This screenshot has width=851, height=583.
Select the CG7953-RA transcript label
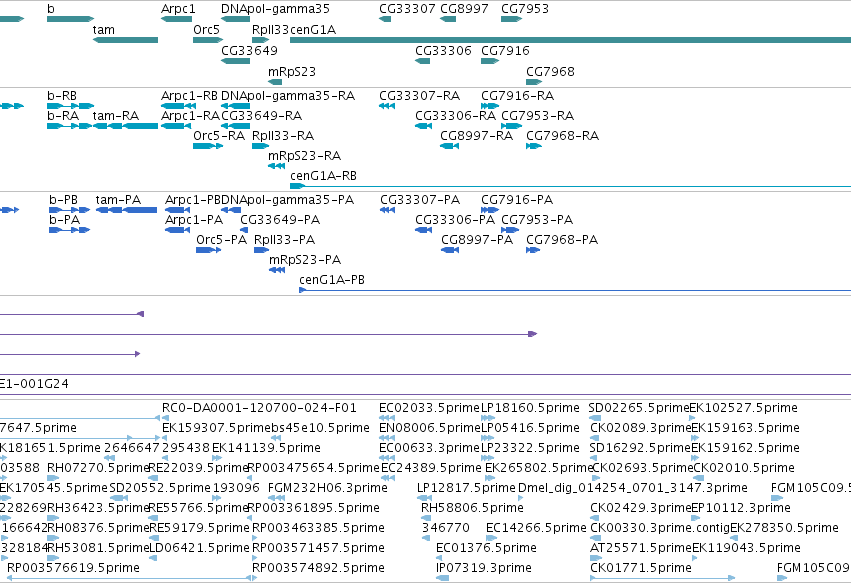(537, 116)
